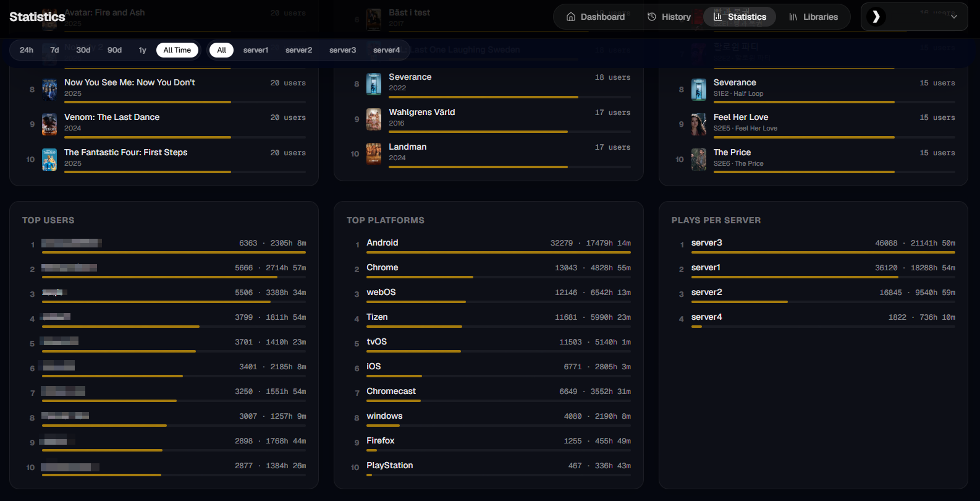Click the user with 2877 plays
980x501 pixels.
point(164,468)
